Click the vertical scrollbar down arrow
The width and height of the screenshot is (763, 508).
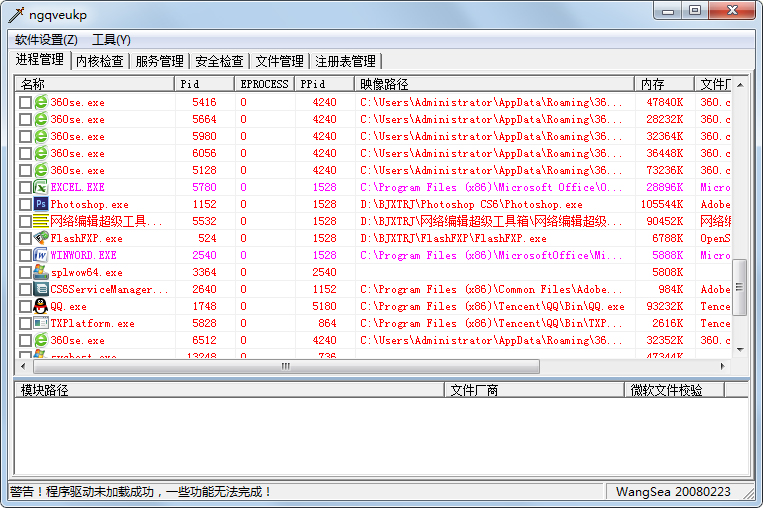tap(740, 350)
